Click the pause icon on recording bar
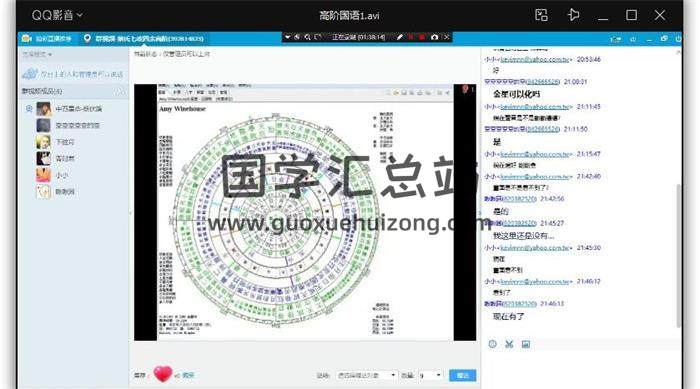Screen dimensions: 700x389 tap(411, 37)
